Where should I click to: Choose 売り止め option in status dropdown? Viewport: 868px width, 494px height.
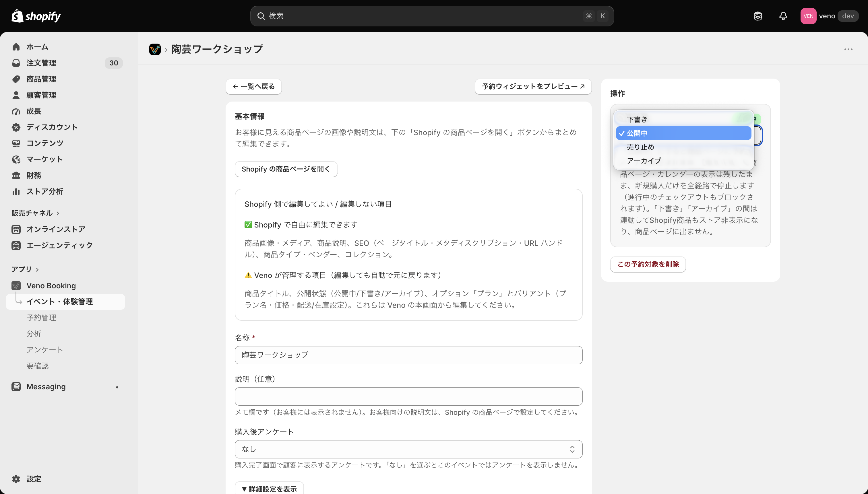coord(683,147)
